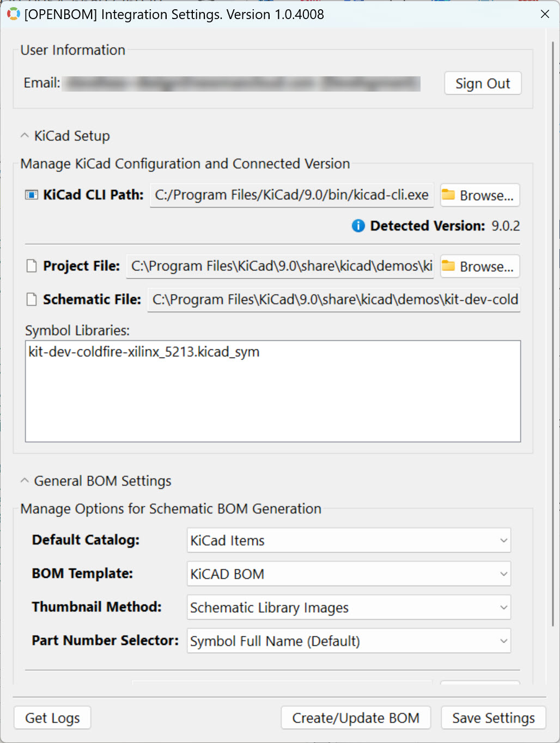This screenshot has width=560, height=743.
Task: Open the BOM Template dropdown
Action: point(349,574)
